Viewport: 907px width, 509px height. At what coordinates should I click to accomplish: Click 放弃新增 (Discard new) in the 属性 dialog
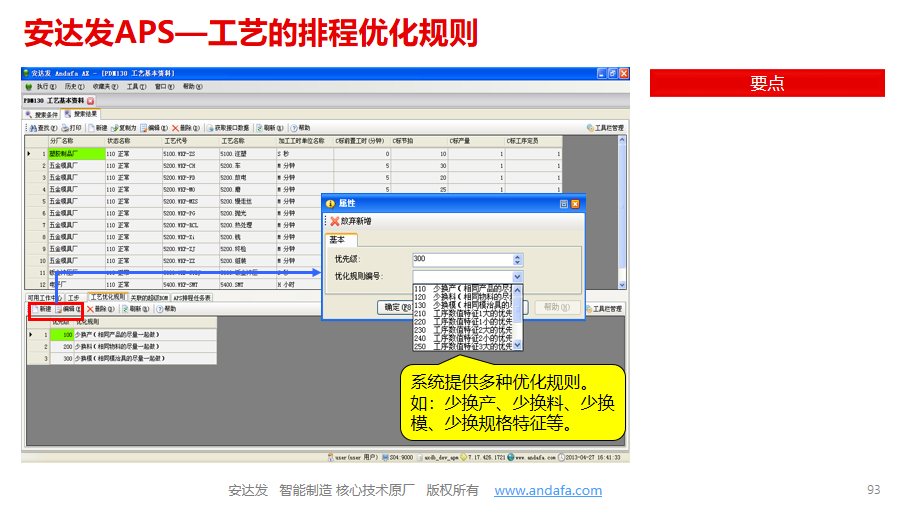[x=351, y=221]
